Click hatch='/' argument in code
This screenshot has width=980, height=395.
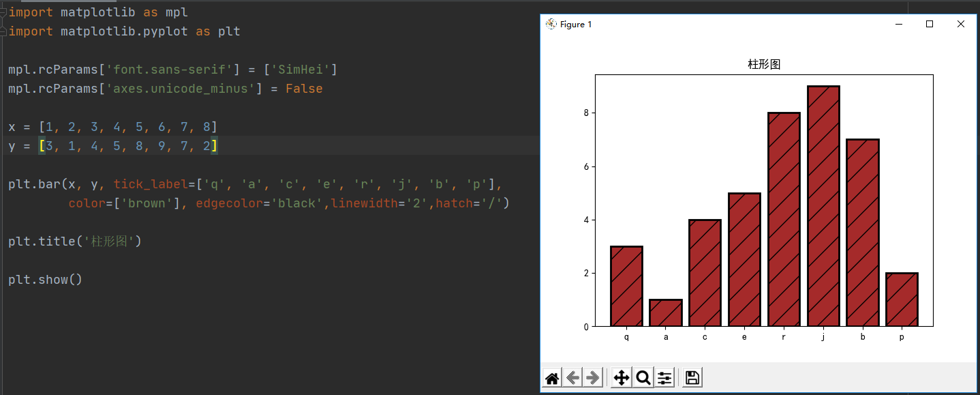click(469, 203)
